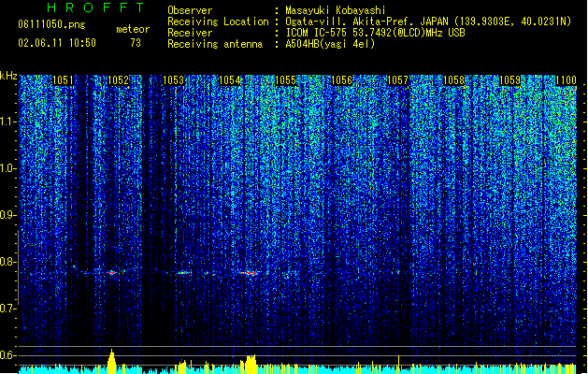
Task: Click the meteor count 73
Action: (x=136, y=43)
